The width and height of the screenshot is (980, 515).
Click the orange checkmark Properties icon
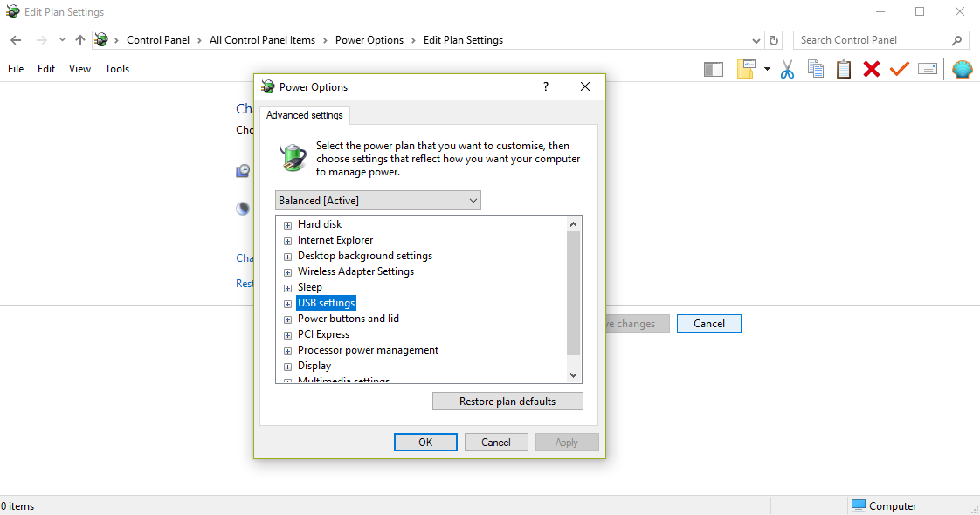click(x=899, y=69)
